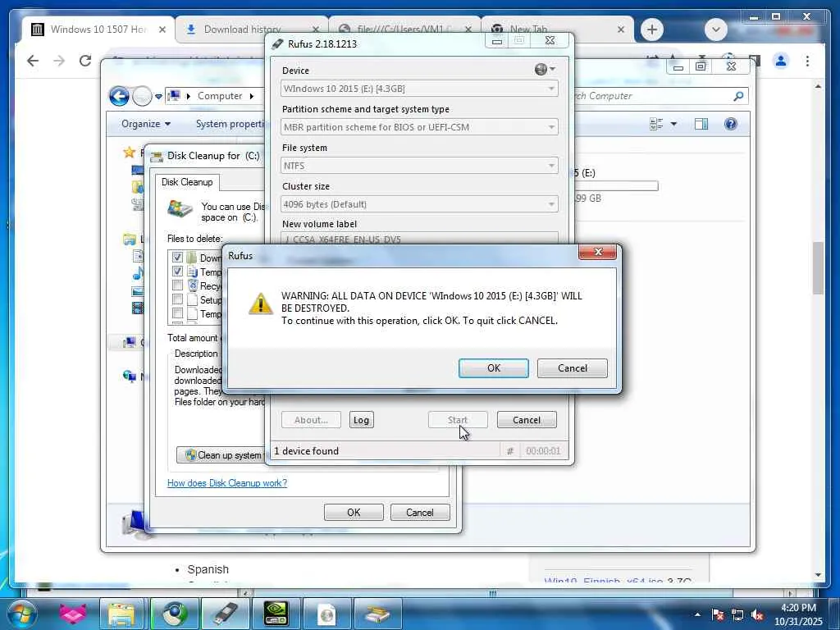Click the E: drive capacity bar
The height and width of the screenshot is (630, 840).
point(617,186)
